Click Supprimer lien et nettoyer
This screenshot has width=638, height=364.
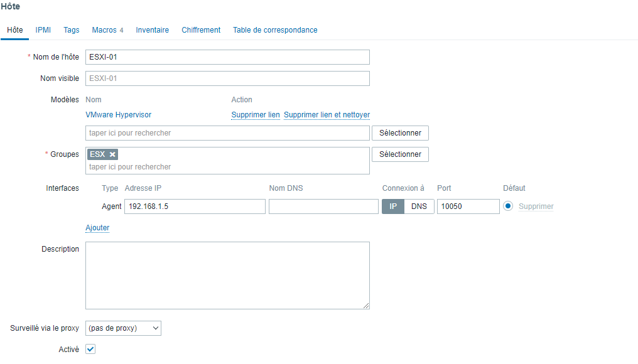327,115
